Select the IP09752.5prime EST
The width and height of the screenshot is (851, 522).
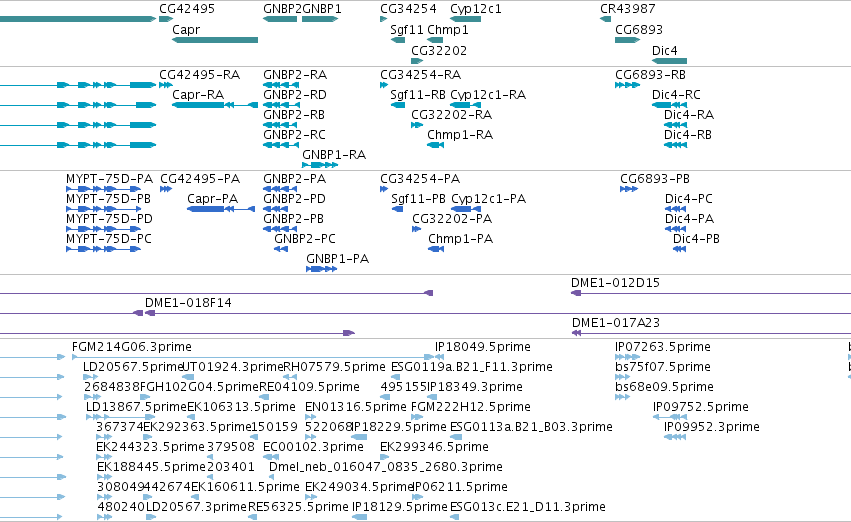[670, 417]
